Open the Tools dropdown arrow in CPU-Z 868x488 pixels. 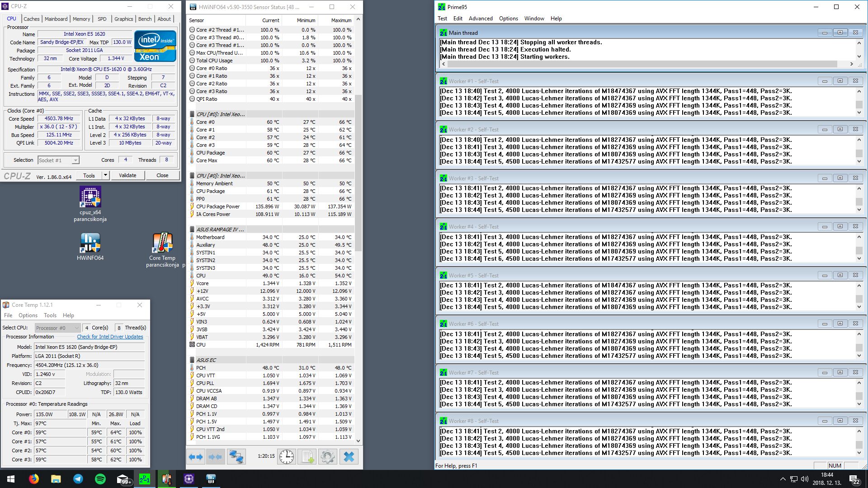(105, 175)
